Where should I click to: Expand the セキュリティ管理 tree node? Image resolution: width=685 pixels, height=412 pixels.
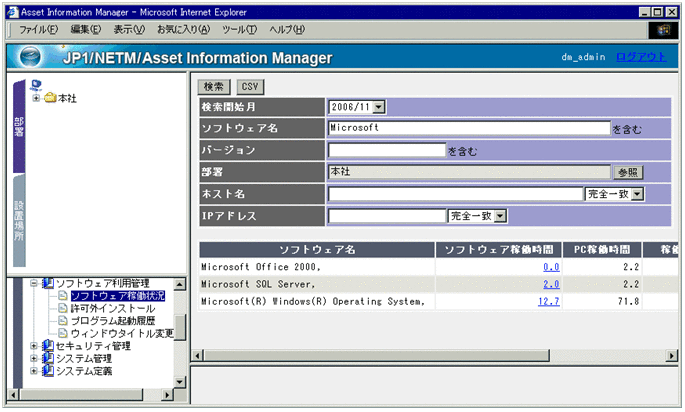coord(34,346)
